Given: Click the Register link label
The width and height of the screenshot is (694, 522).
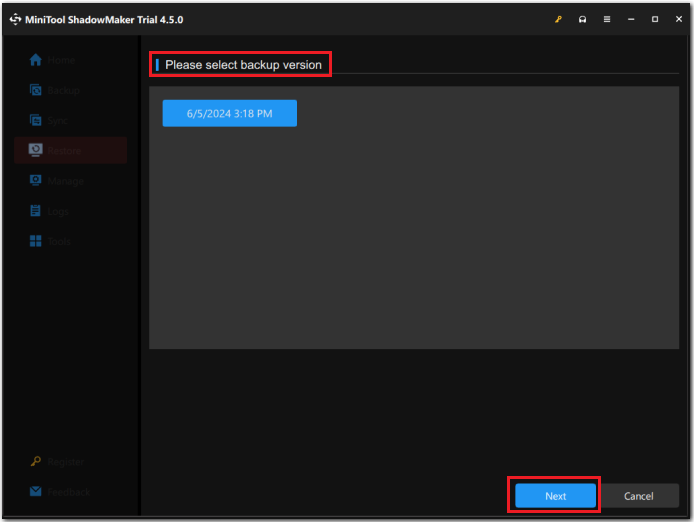Looking at the screenshot, I should [x=66, y=462].
